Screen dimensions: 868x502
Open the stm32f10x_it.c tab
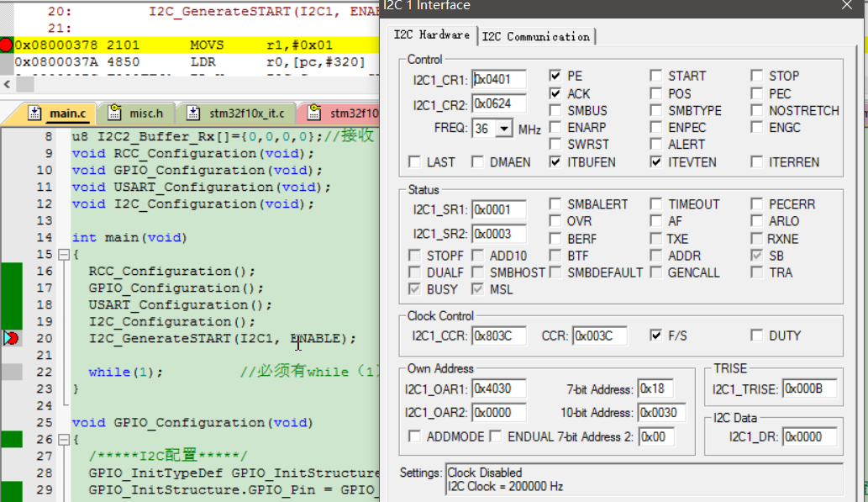coord(236,113)
